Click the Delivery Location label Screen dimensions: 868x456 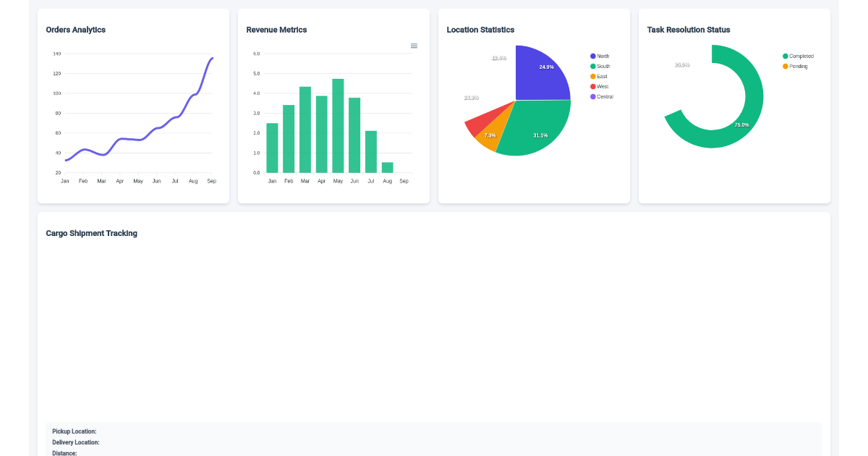[x=77, y=442]
